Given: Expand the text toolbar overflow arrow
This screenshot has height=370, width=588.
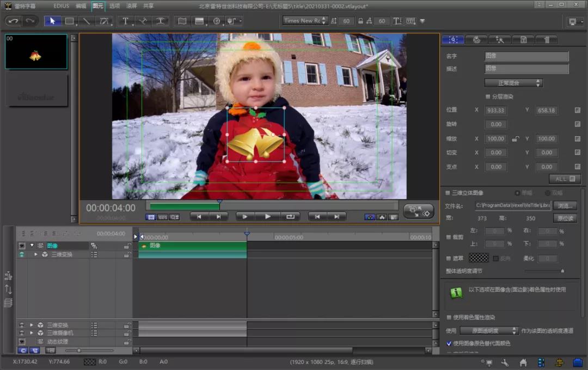Looking at the screenshot, I should [x=422, y=21].
